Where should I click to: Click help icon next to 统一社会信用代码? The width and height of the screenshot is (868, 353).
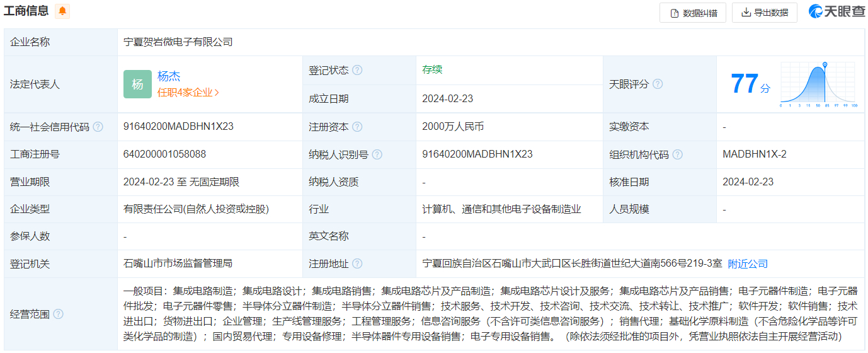(x=98, y=127)
